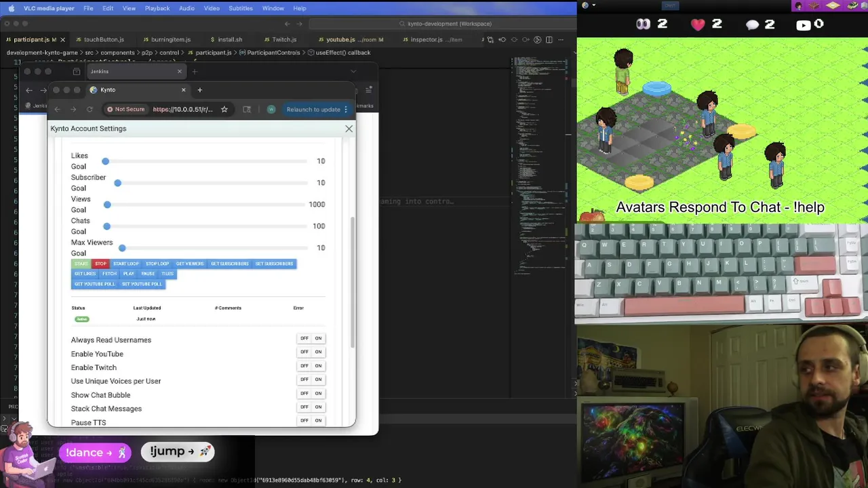Open the control breadcrumb in VS Code
The image size is (868, 488).
click(x=170, y=52)
